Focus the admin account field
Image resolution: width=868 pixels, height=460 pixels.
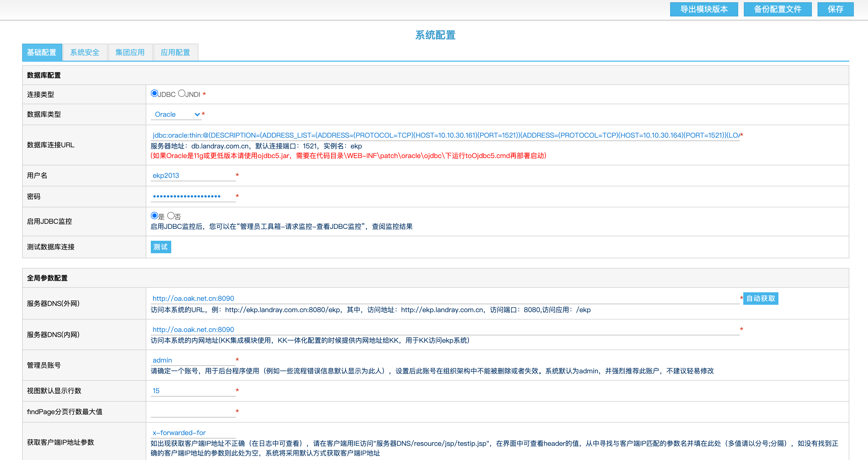click(x=193, y=360)
